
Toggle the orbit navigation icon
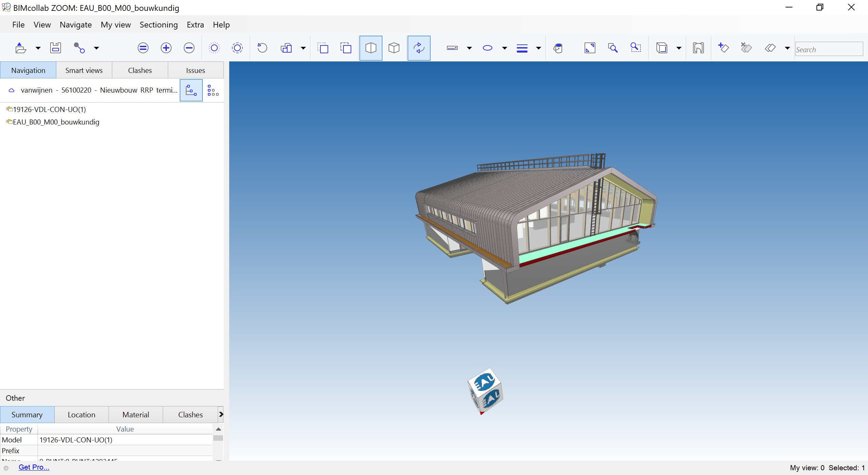(x=418, y=48)
